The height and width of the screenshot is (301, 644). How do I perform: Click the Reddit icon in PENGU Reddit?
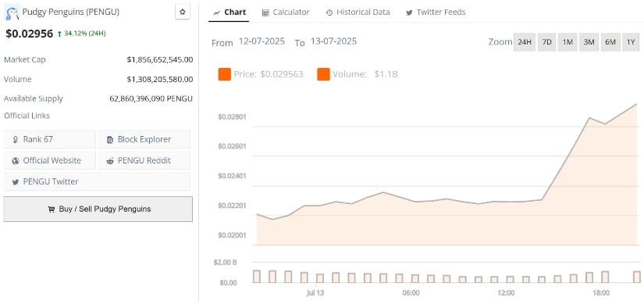(x=109, y=161)
